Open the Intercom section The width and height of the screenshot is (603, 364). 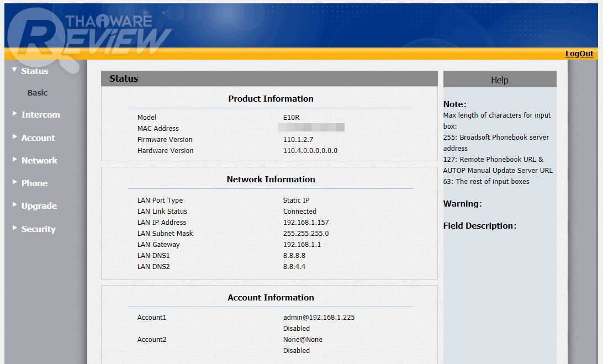(40, 115)
